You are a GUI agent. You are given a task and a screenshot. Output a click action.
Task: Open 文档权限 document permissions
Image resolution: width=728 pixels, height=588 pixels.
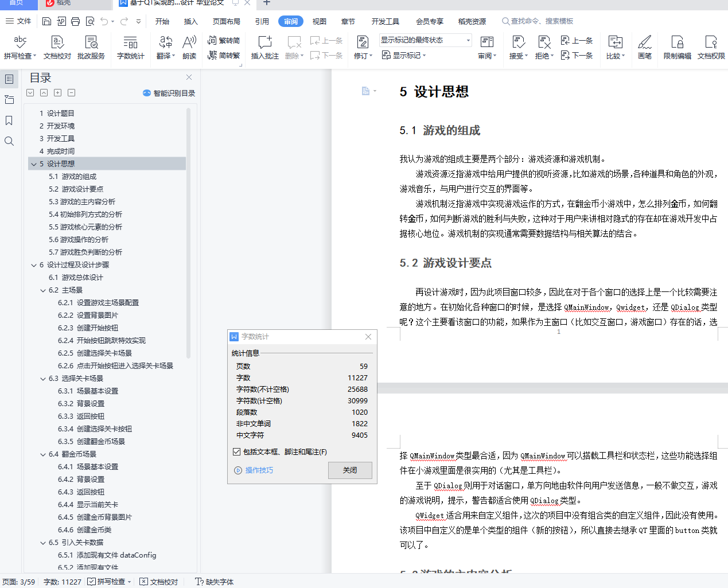[x=711, y=46]
